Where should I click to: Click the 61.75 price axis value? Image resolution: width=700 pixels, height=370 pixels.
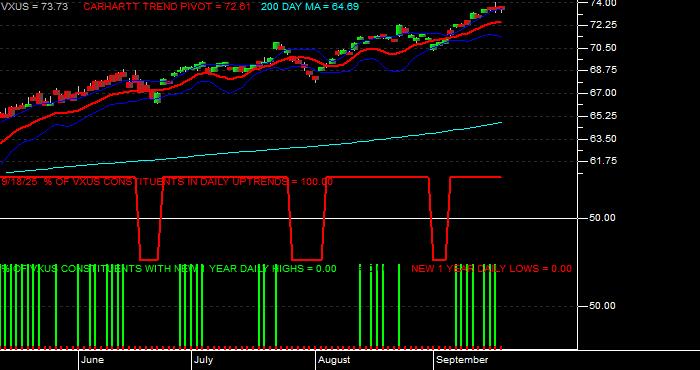tap(603, 161)
